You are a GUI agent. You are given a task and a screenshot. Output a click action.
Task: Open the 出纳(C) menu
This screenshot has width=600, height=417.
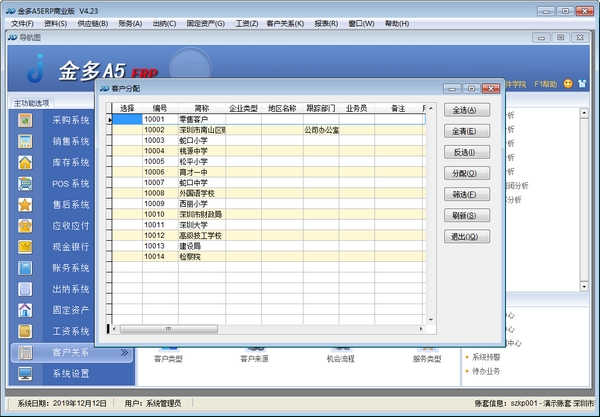point(165,24)
